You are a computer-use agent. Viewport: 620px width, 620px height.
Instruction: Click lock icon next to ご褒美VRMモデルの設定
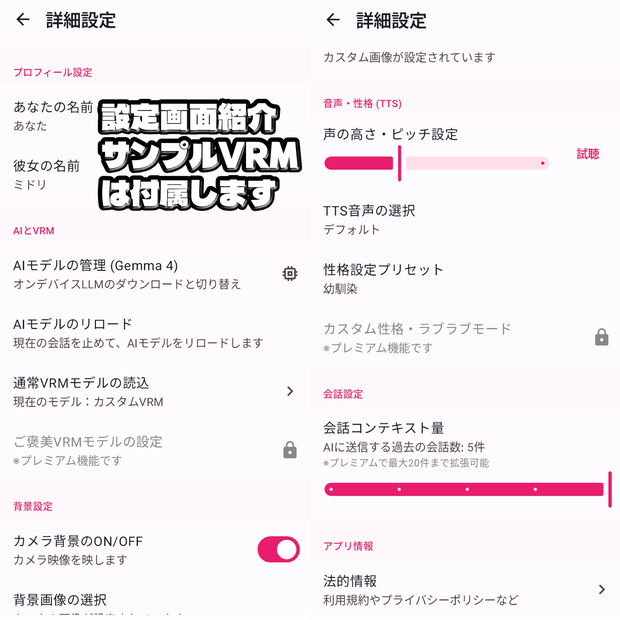290,450
